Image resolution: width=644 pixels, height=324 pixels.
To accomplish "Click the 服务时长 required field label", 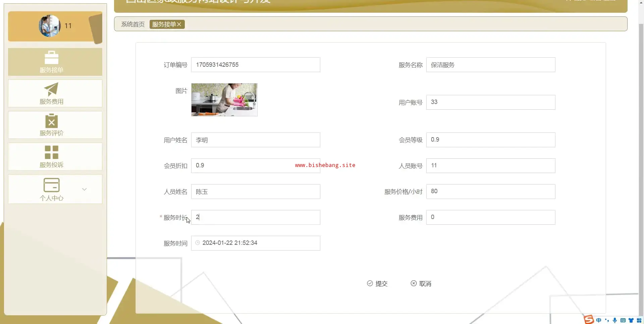I will coord(175,217).
